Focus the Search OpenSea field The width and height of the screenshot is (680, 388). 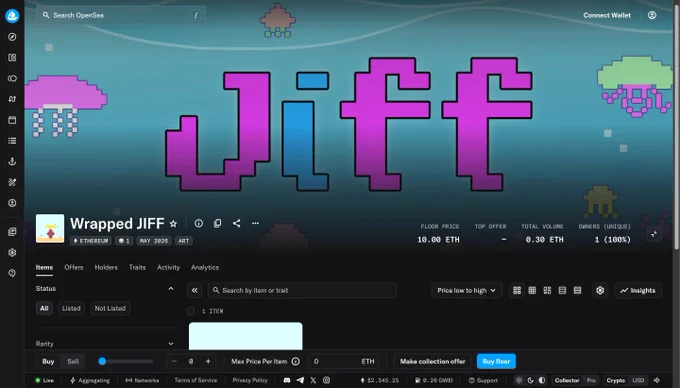[x=121, y=15]
